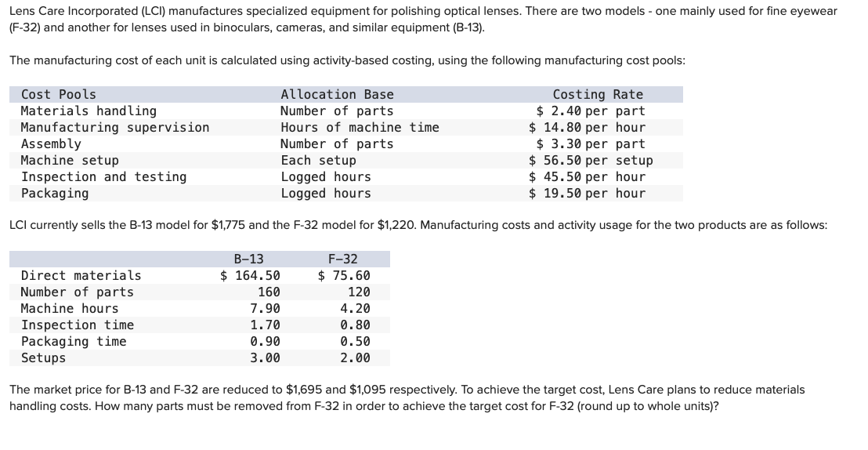Click the 'Costing Rate' column header
868x450 pixels.
(598, 94)
